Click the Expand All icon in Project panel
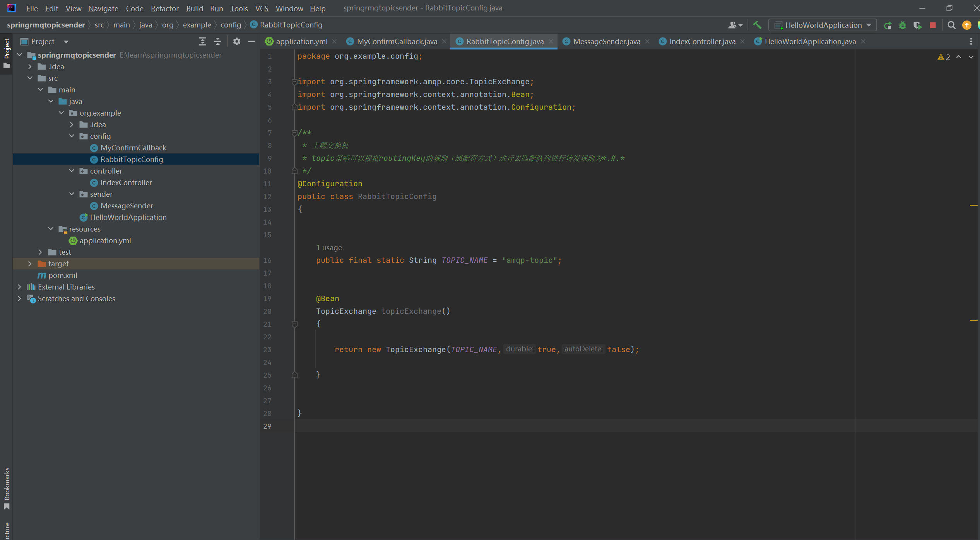980x540 pixels. [x=202, y=41]
